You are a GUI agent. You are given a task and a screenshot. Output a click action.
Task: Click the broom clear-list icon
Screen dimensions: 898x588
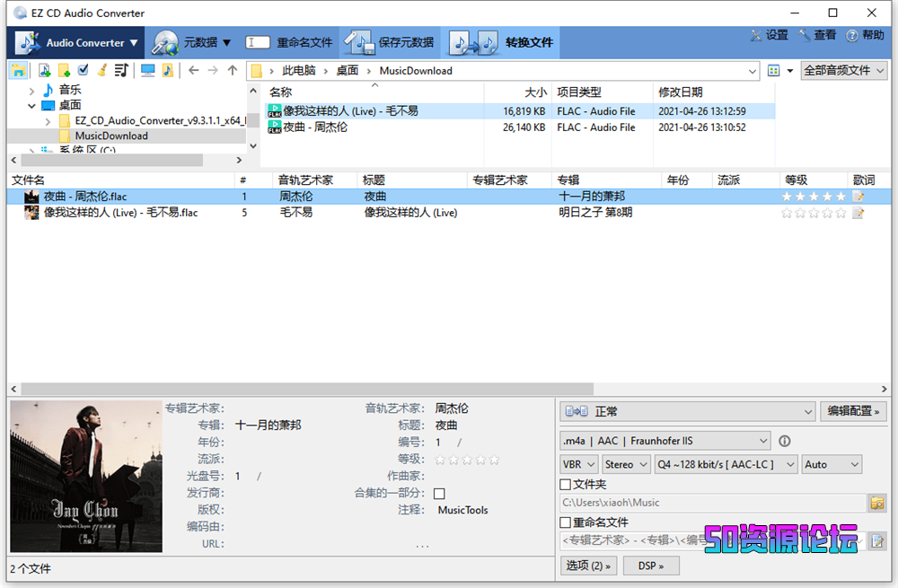102,70
